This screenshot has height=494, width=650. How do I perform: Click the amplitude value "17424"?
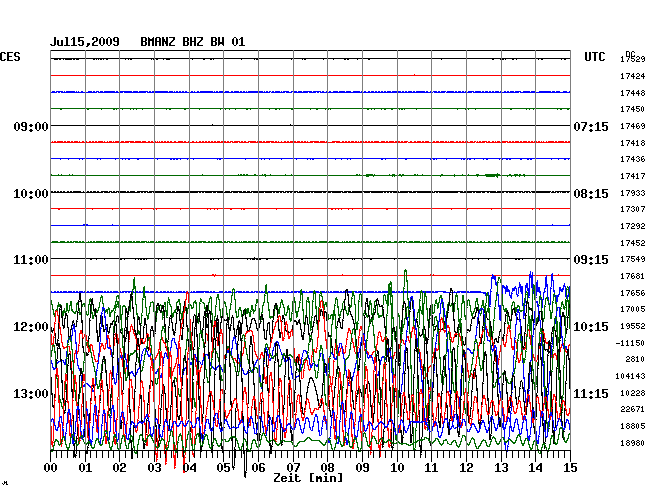tap(633, 76)
